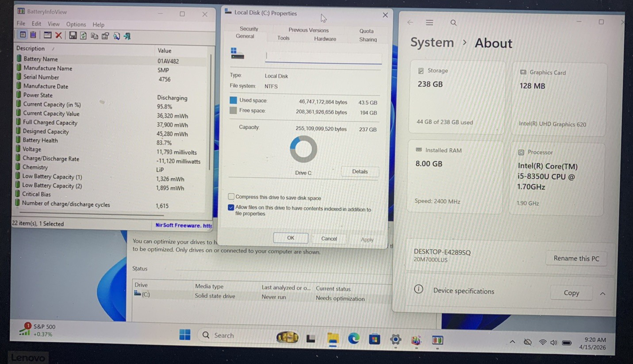Image resolution: width=633 pixels, height=364 pixels.
Task: Click the Wi-Fi icon in system tray
Action: point(542,342)
